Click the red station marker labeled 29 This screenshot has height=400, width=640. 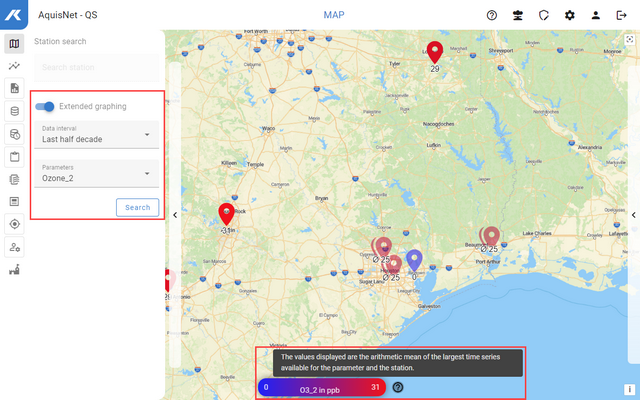click(x=434, y=51)
